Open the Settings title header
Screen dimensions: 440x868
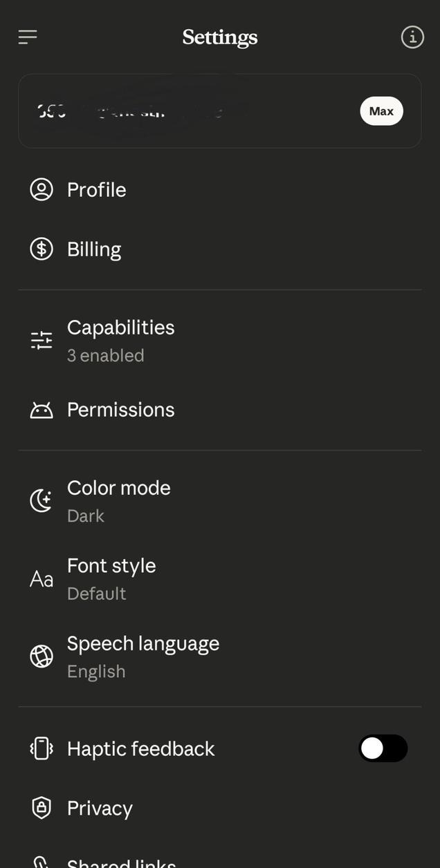coord(220,37)
